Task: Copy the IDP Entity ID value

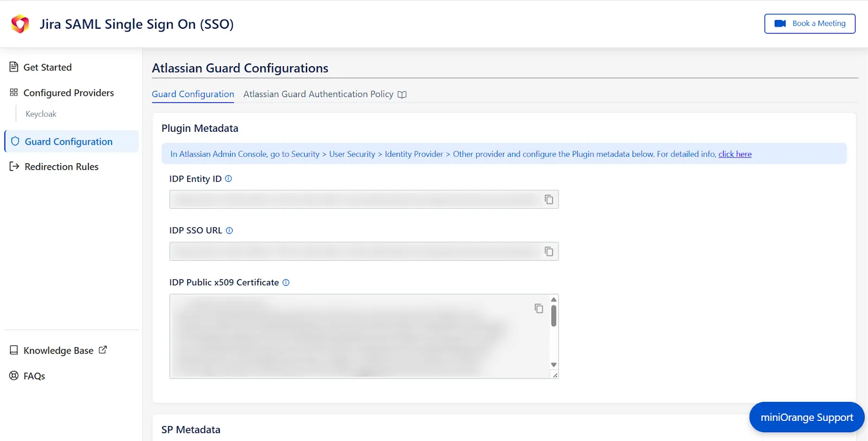Action: pos(549,200)
